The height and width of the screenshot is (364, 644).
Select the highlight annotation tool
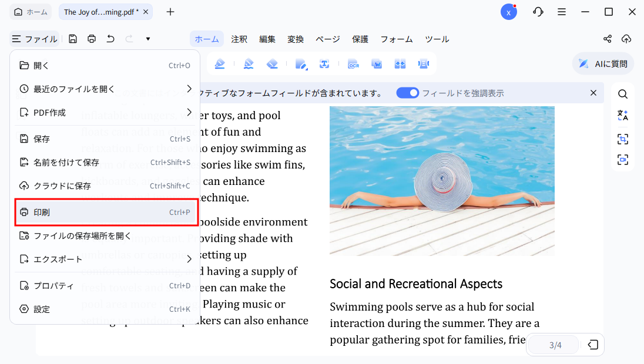[x=219, y=63]
